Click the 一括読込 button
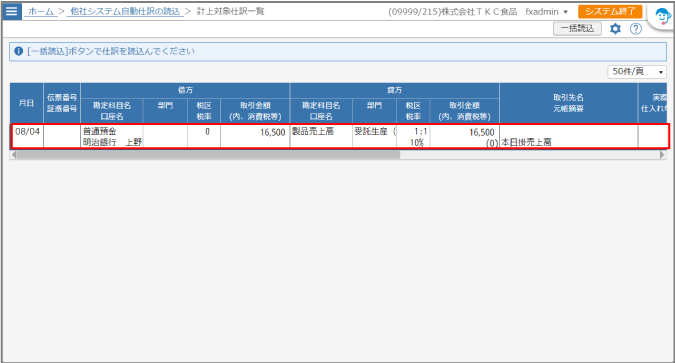The width and height of the screenshot is (675, 363). (577, 28)
